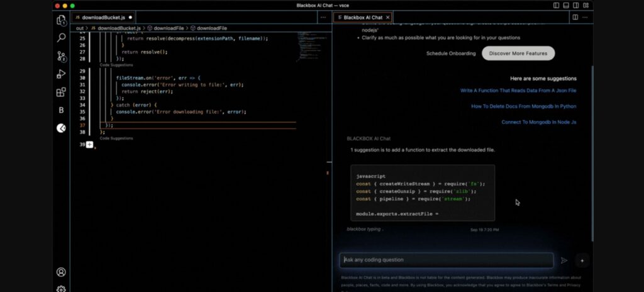Viewport: 644px width, 292px height.
Task: Switch to Blackbox AI Chat tab
Action: click(363, 17)
